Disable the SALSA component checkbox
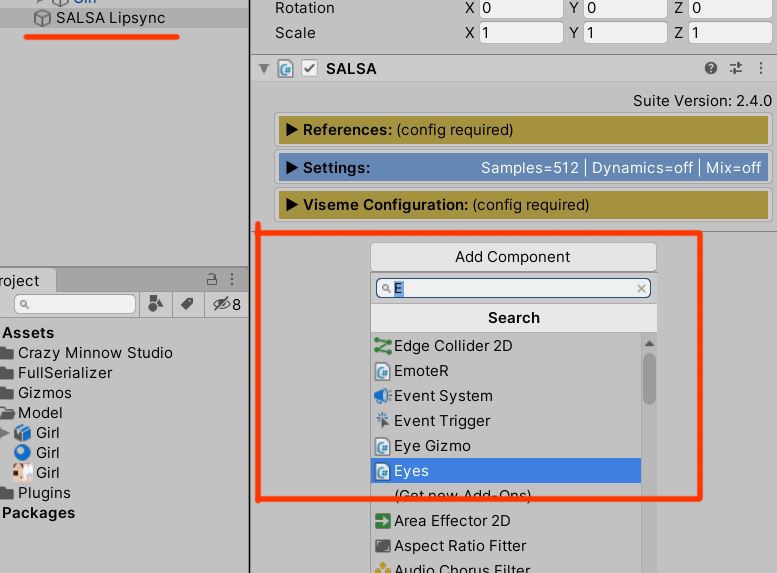The height and width of the screenshot is (573, 777). [310, 69]
